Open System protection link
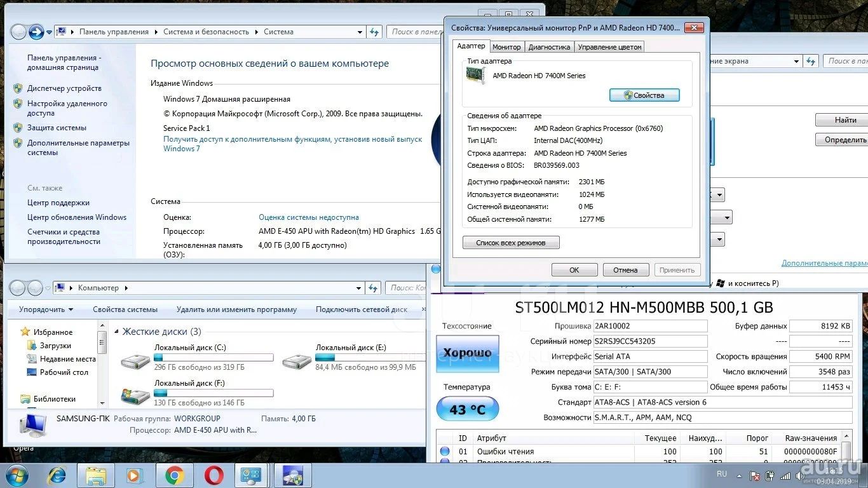The height and width of the screenshot is (488, 868). (57, 128)
